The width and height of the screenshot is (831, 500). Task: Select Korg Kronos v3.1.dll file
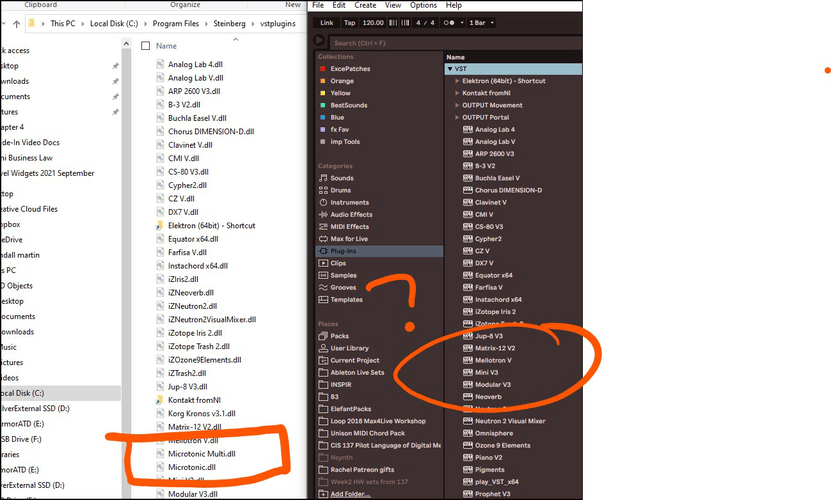[x=201, y=414]
